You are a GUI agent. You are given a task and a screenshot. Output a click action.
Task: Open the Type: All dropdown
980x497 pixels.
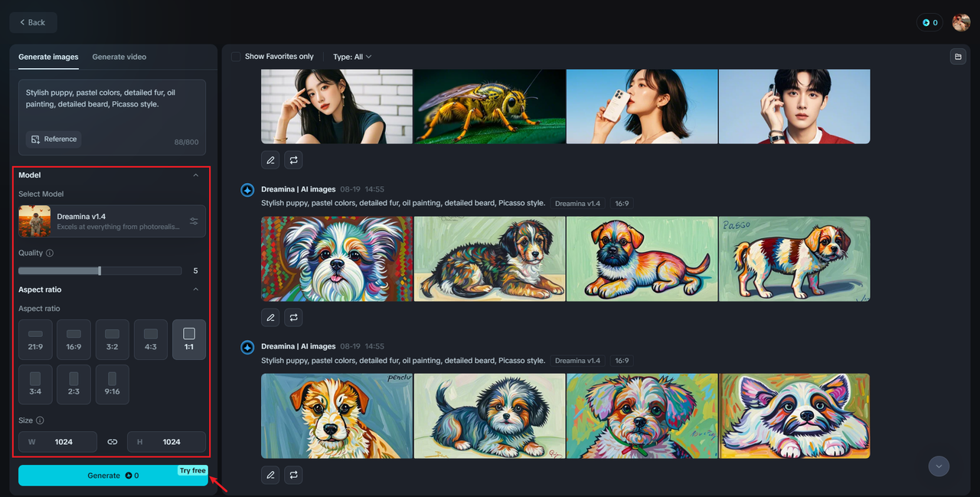click(352, 57)
